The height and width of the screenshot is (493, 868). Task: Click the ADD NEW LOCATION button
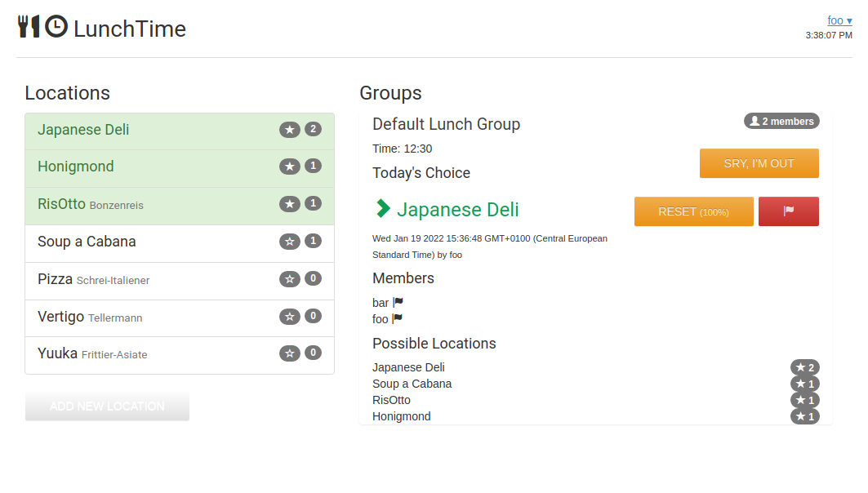[x=107, y=406]
